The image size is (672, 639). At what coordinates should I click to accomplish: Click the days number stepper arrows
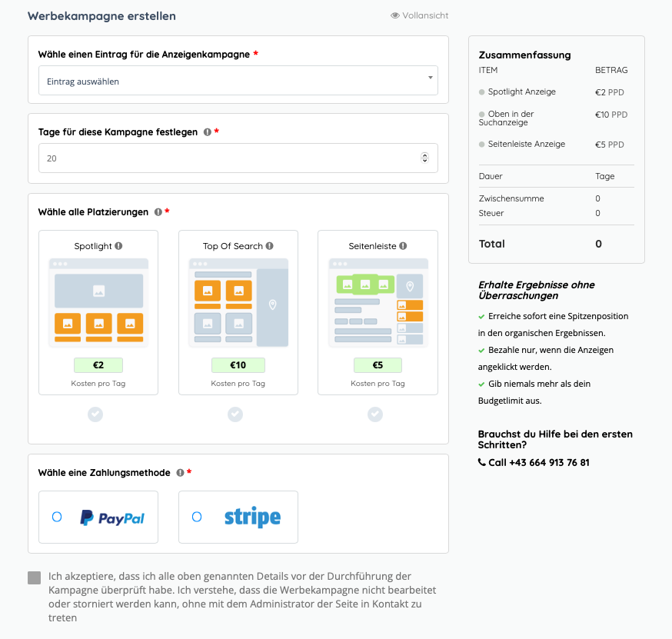(425, 158)
